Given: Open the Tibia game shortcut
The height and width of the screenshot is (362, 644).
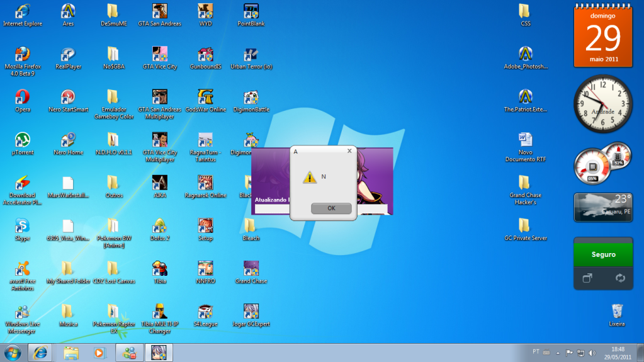Looking at the screenshot, I should (160, 269).
